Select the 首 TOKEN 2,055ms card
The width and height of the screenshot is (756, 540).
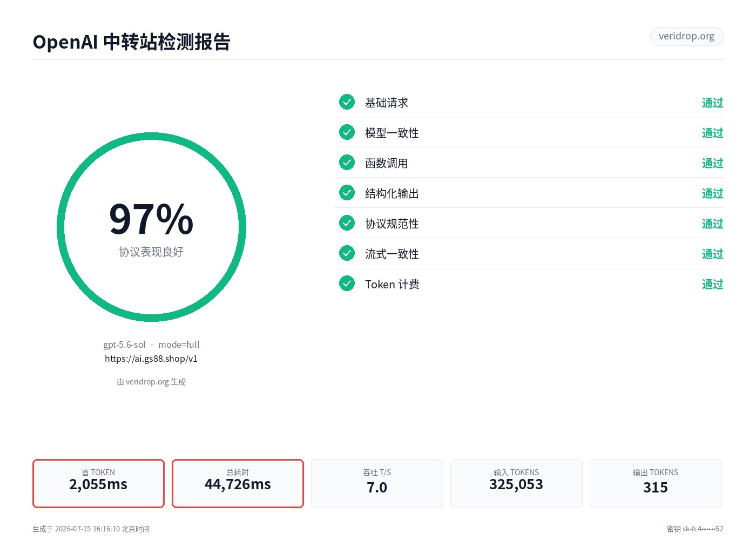pyautogui.click(x=98, y=483)
